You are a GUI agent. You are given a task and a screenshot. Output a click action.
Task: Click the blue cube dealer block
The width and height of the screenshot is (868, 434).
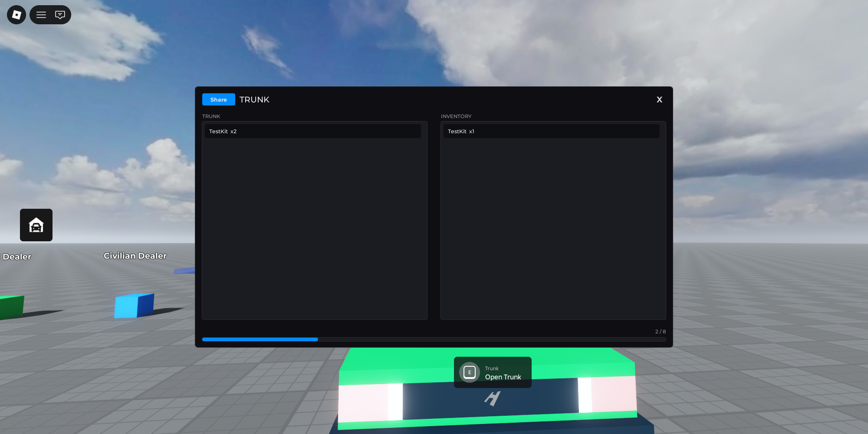coord(134,306)
